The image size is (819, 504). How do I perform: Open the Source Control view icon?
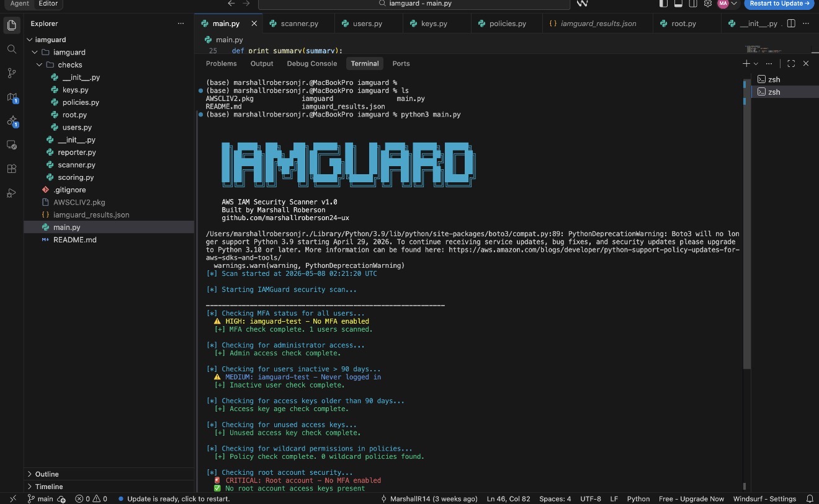(x=11, y=73)
